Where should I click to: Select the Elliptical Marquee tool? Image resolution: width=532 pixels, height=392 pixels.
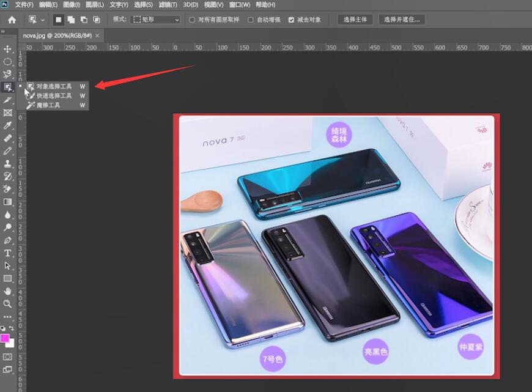7,62
